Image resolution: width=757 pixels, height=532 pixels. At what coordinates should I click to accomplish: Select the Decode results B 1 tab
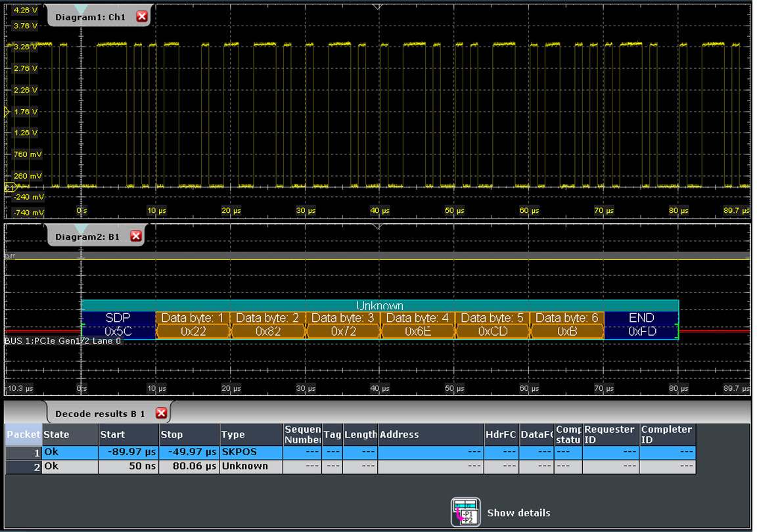pyautogui.click(x=100, y=414)
